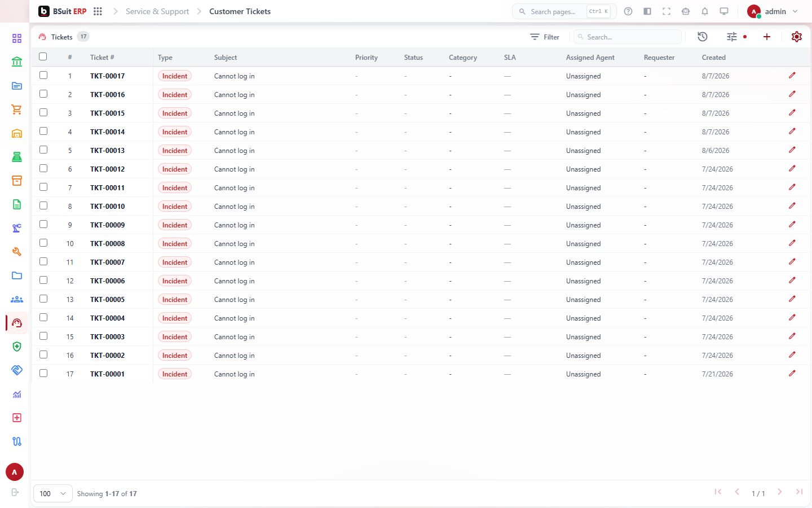Open the wrench maintenance sidebar icon

tap(17, 252)
